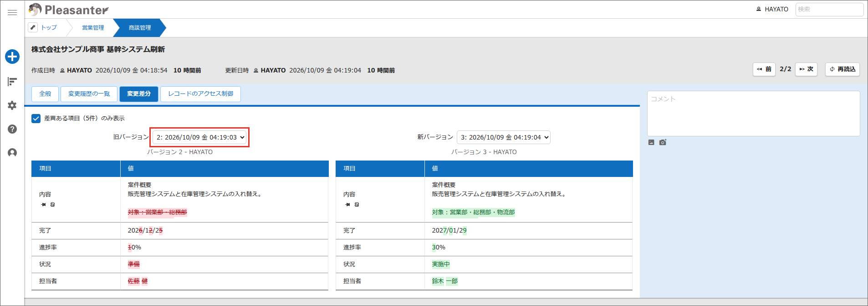
Task: Switch to the 変更履歴の一覧 tab
Action: (x=89, y=94)
